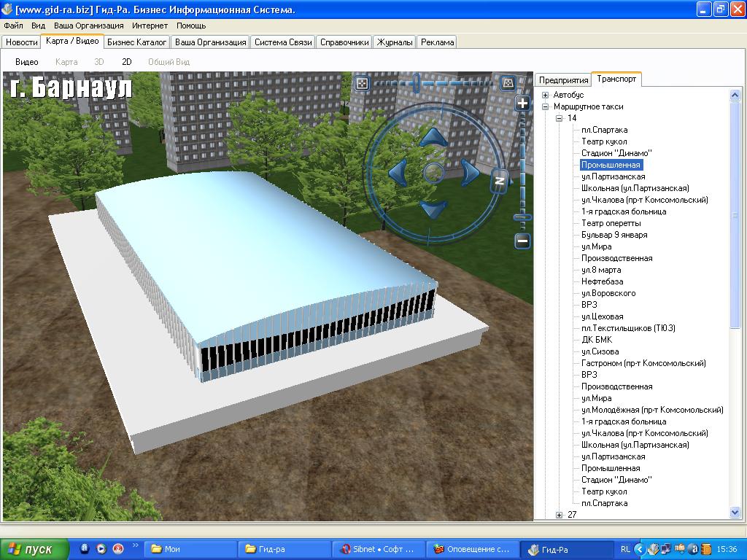The height and width of the screenshot is (560, 747).
Task: Click the top-down view icon left of tilt slider
Action: (x=362, y=84)
